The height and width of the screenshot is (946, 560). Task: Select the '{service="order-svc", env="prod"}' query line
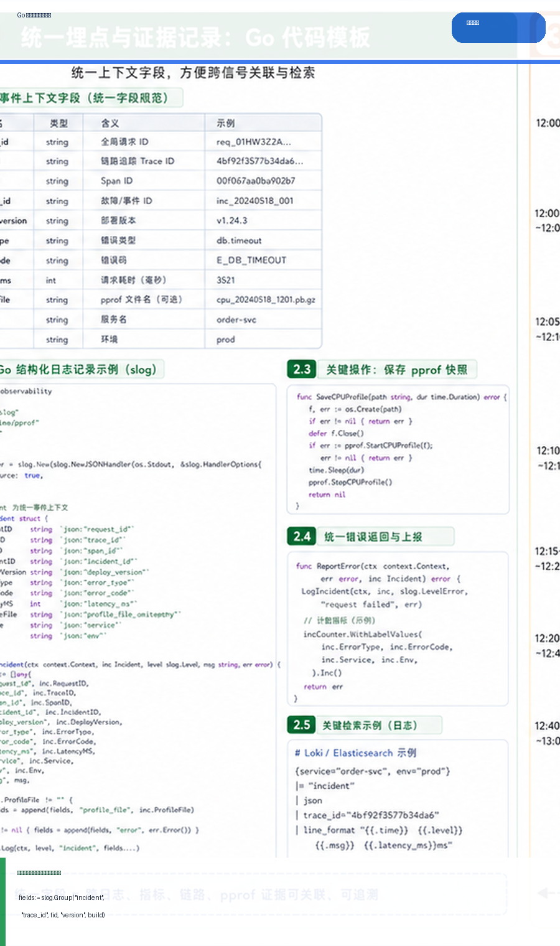pos(372,771)
